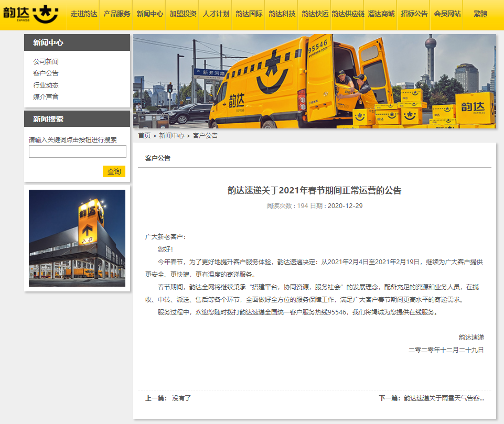Switch to traditional Chinese via 繁體
Image resolution: width=504 pixels, height=424 pixels.
click(x=480, y=14)
